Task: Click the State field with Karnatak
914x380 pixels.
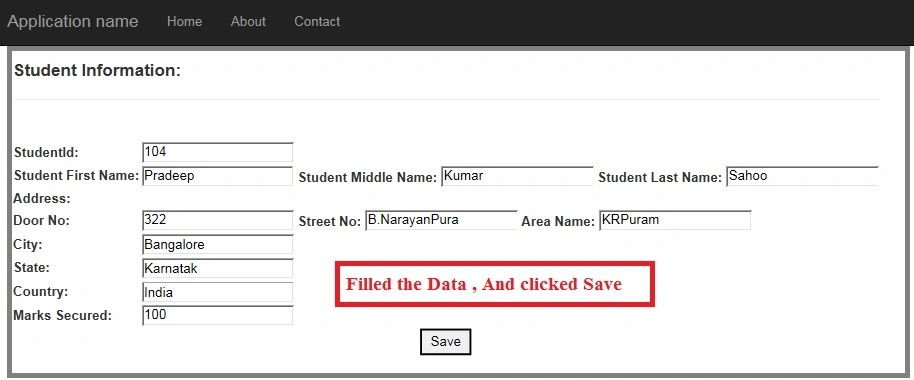Action: point(217,269)
